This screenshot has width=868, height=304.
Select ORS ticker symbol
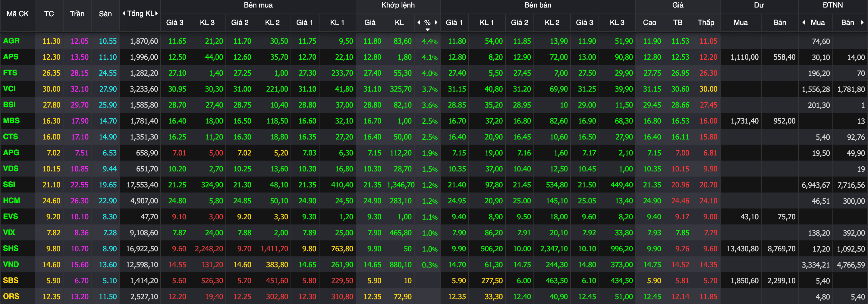(11, 296)
